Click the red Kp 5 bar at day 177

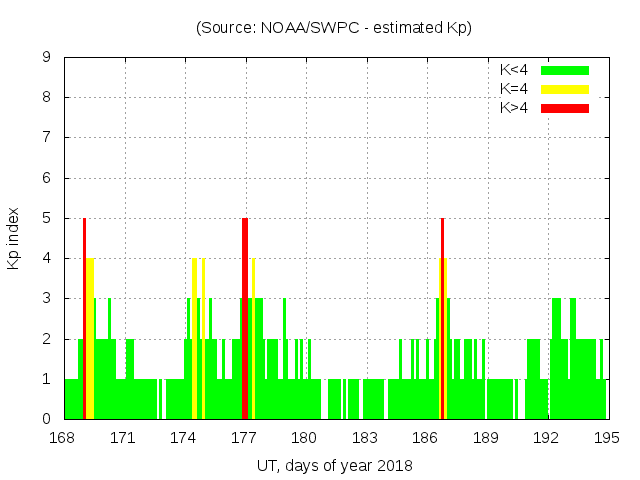(x=245, y=318)
